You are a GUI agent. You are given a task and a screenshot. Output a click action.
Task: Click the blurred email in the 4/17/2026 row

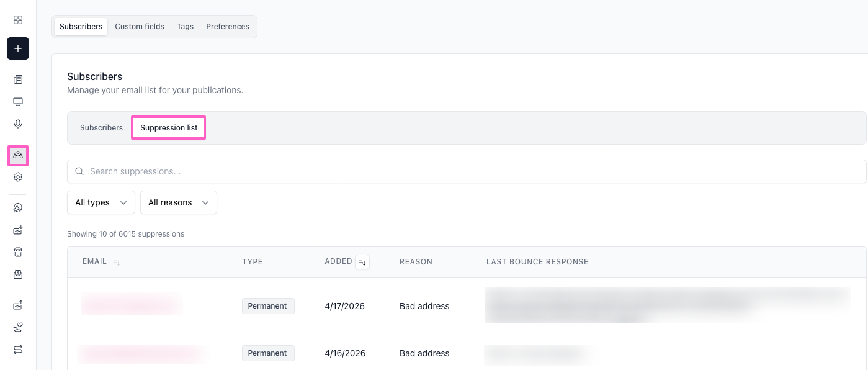coord(132,305)
